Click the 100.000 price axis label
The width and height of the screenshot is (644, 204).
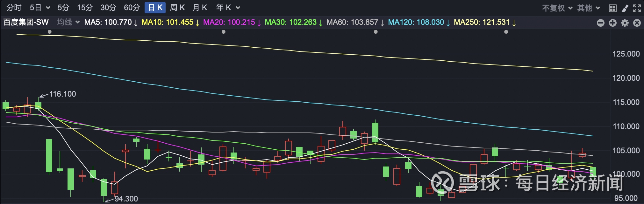(x=626, y=174)
